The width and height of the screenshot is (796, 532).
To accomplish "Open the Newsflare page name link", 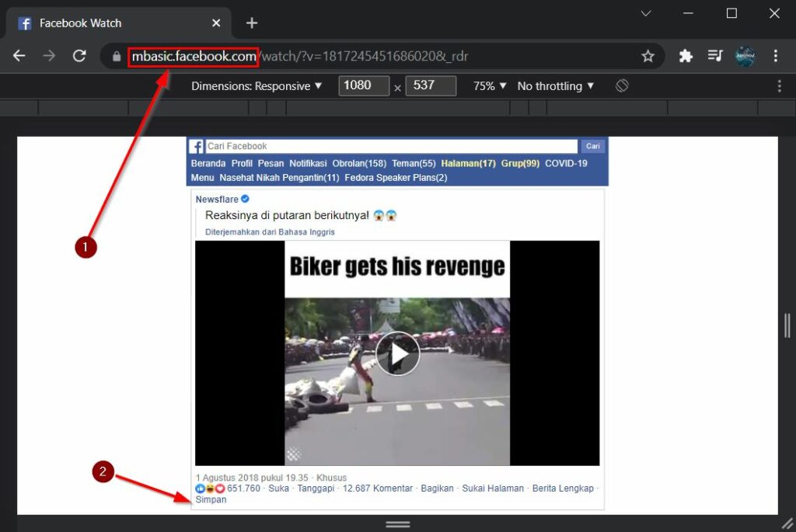I will click(x=217, y=200).
